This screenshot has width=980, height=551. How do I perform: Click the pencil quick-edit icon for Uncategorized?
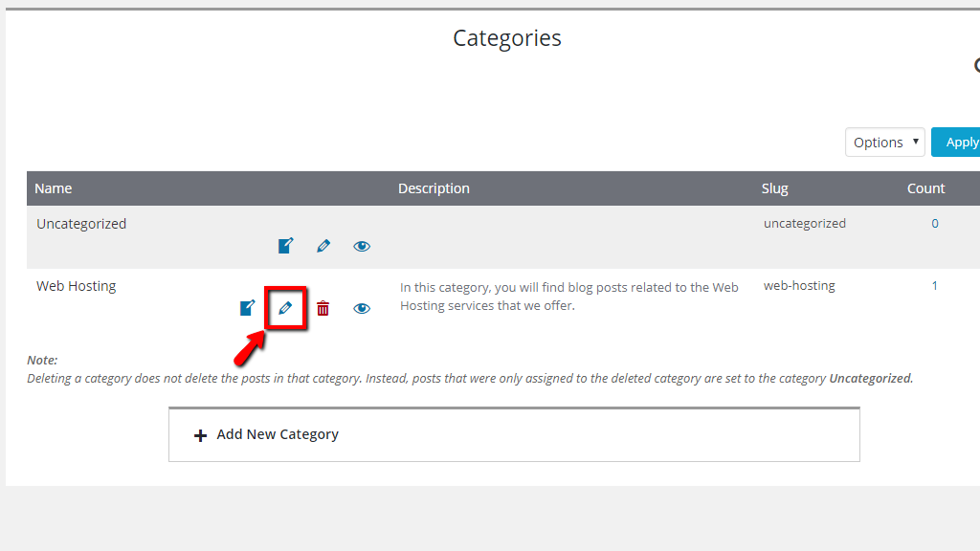coord(323,246)
